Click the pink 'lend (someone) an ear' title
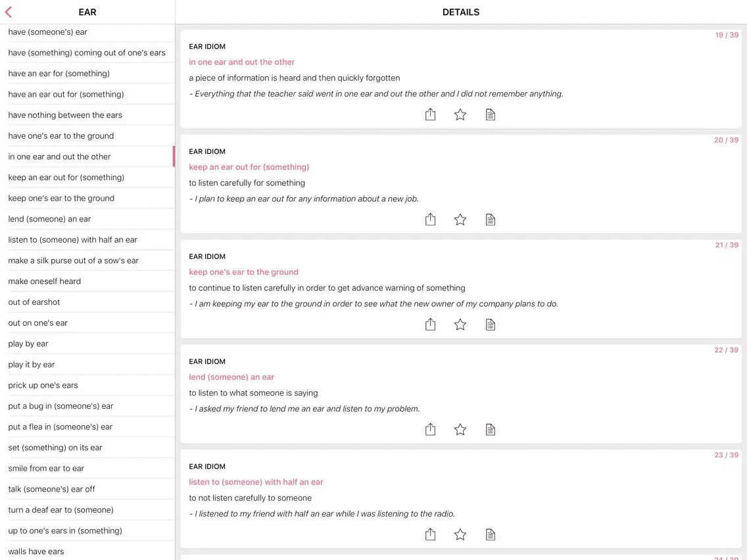The height and width of the screenshot is (560, 747). click(x=231, y=377)
